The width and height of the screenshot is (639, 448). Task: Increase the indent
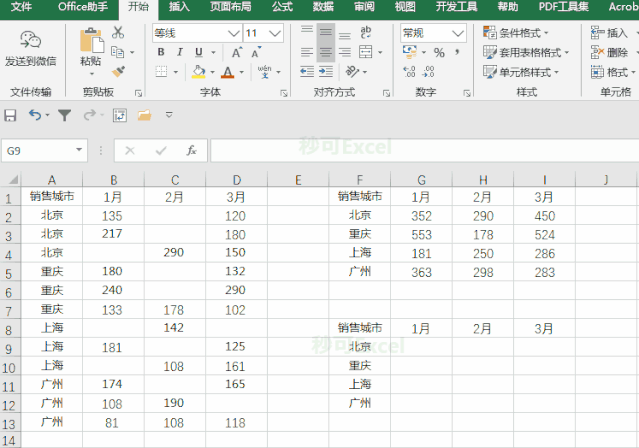pos(326,72)
